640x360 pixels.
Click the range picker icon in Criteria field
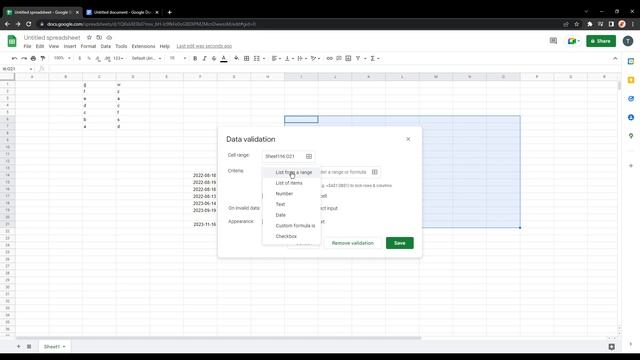375,172
